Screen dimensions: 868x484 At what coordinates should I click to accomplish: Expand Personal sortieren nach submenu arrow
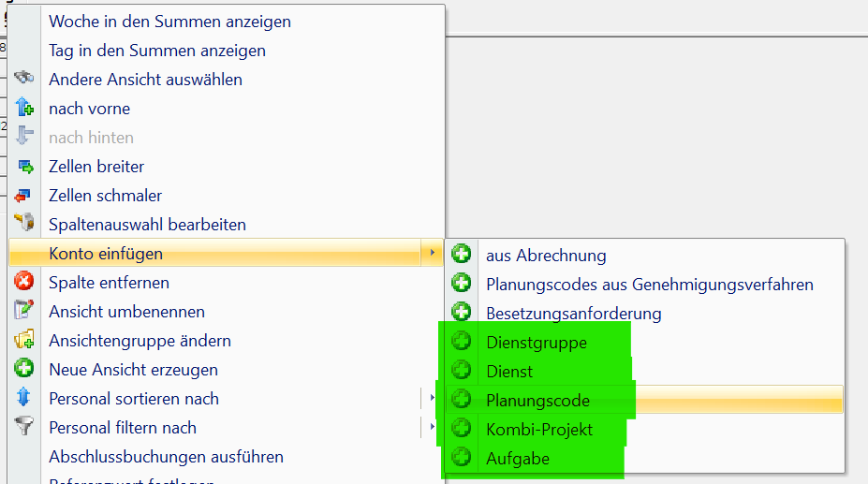[431, 398]
